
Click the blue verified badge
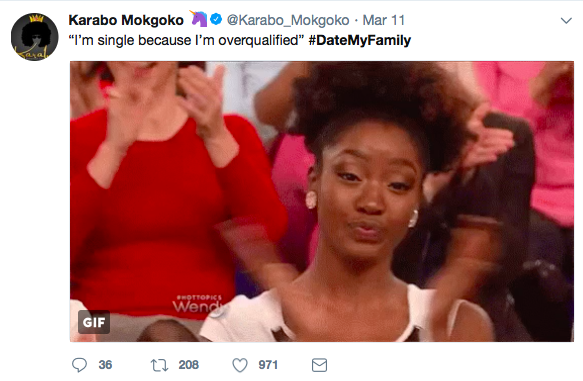pyautogui.click(x=216, y=19)
